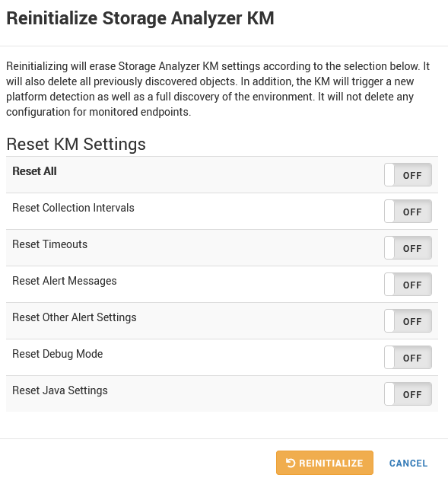Select the Reset Java Settings label

60,390
